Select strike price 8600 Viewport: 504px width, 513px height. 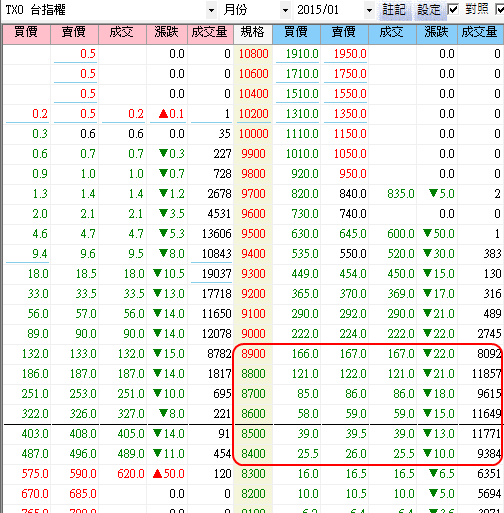(x=253, y=414)
